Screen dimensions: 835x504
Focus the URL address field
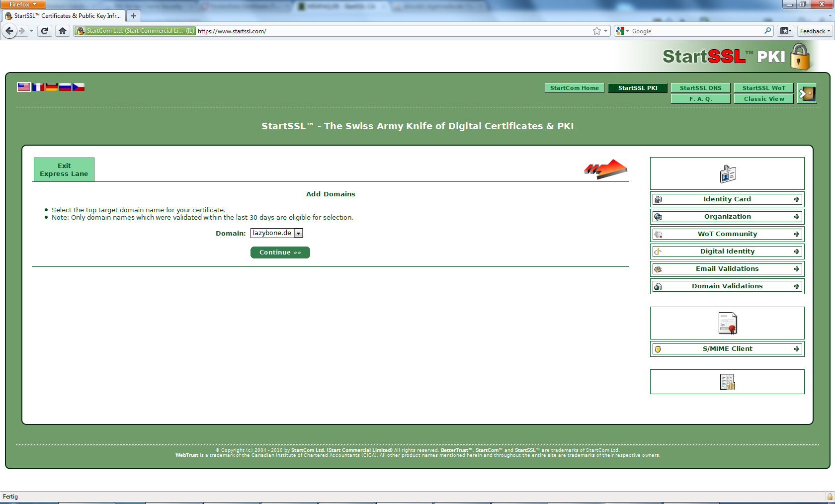(x=393, y=31)
